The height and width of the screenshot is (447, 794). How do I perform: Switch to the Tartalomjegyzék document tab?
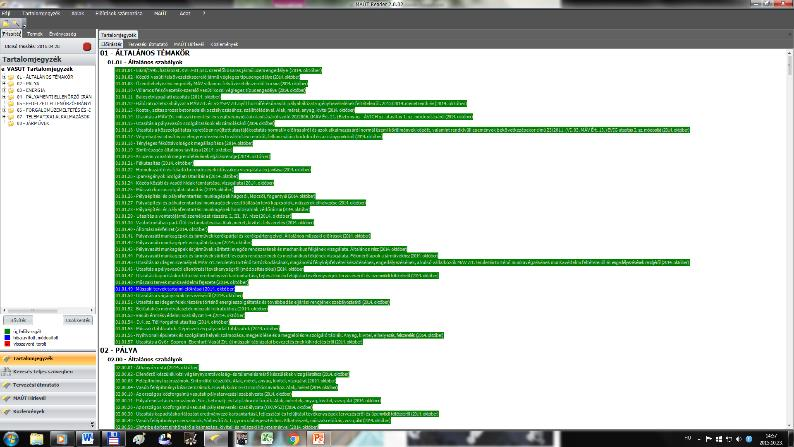click(118, 35)
